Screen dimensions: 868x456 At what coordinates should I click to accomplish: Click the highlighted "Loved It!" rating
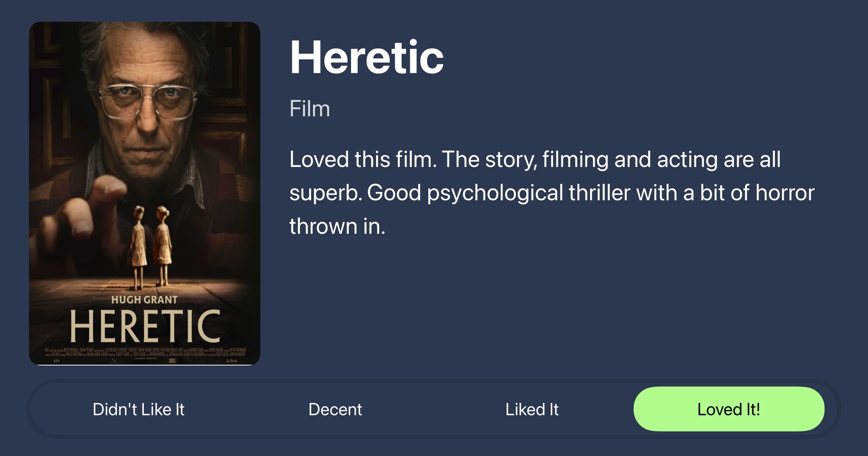tap(729, 409)
